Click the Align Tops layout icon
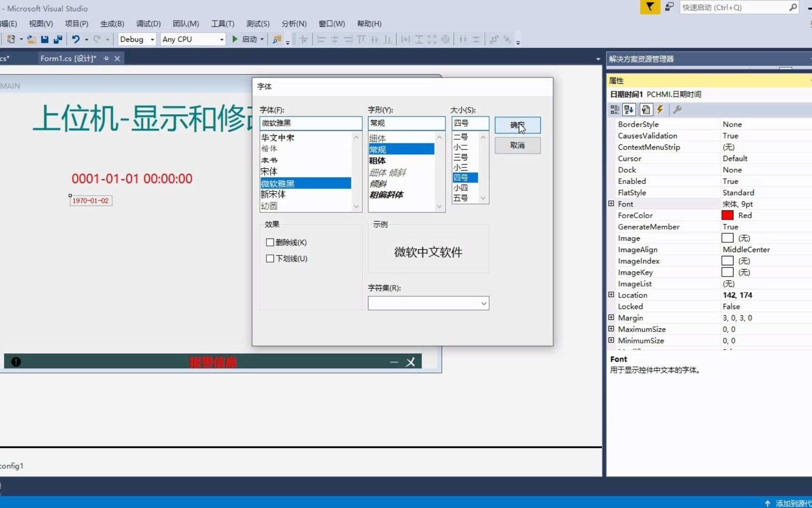This screenshot has width=812, height=508. pos(361,40)
